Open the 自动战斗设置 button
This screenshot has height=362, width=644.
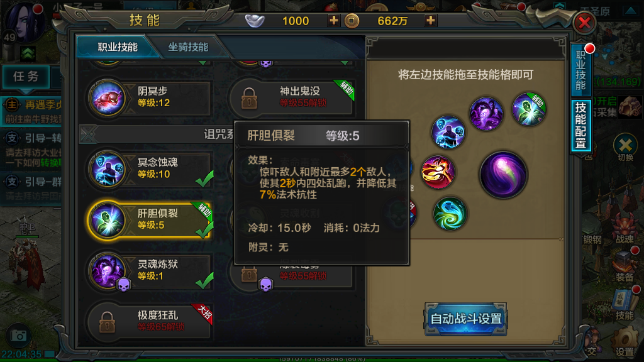point(466,319)
